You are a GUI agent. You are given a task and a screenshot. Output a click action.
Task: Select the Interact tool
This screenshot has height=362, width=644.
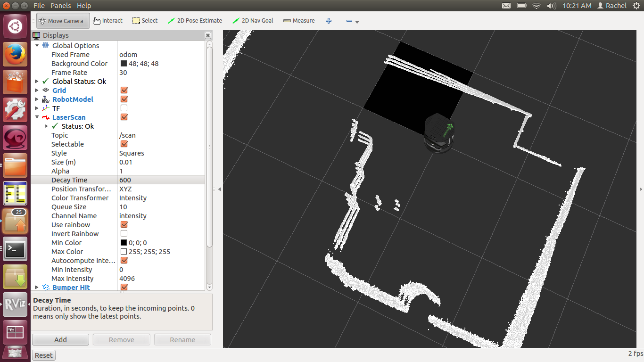click(x=107, y=21)
